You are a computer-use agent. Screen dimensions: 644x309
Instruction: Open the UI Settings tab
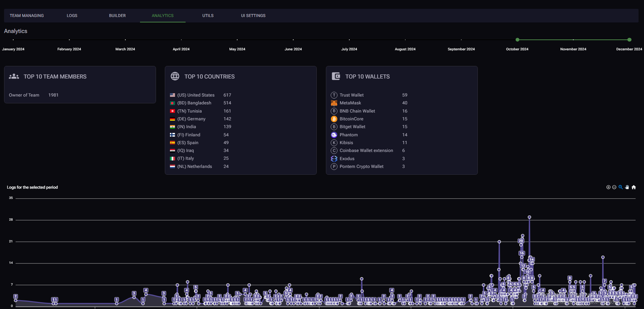(x=253, y=16)
